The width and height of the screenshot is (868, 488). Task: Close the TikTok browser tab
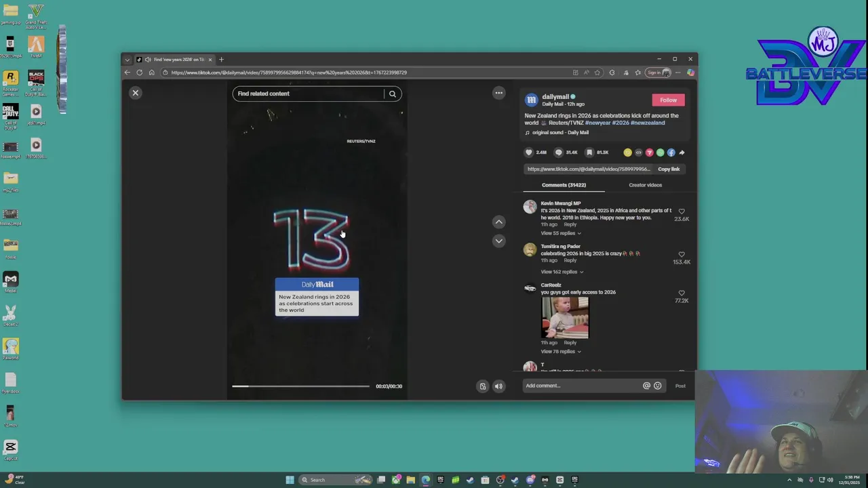pyautogui.click(x=210, y=60)
